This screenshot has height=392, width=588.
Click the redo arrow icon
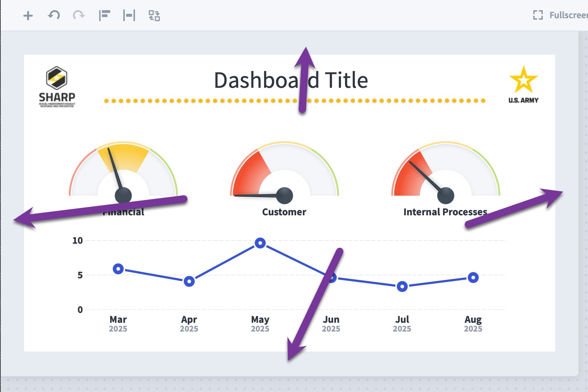[79, 15]
